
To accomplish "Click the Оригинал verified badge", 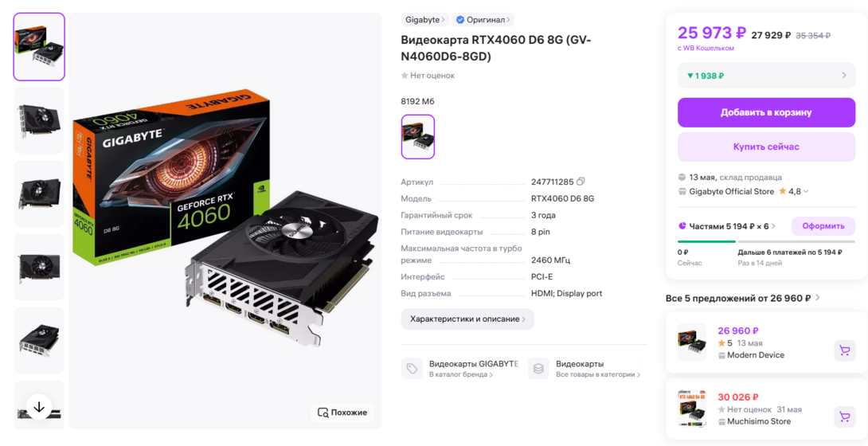I will [x=482, y=20].
